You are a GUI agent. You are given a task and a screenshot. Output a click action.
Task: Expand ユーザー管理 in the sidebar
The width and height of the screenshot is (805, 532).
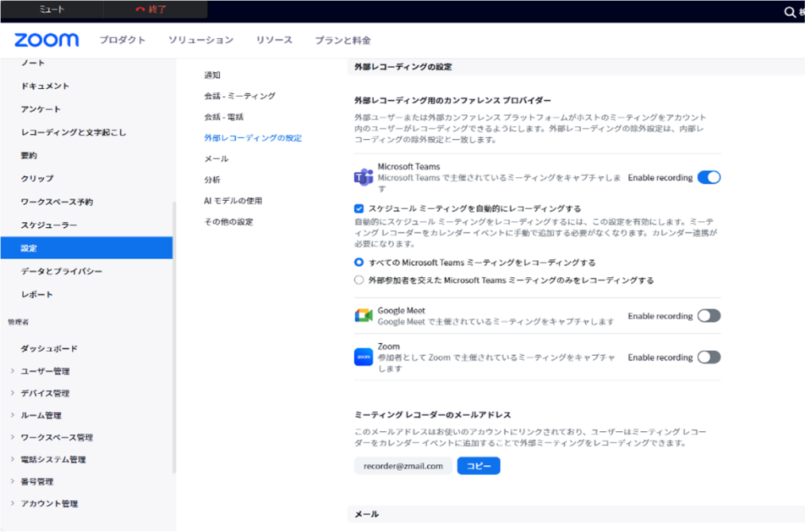coord(13,371)
